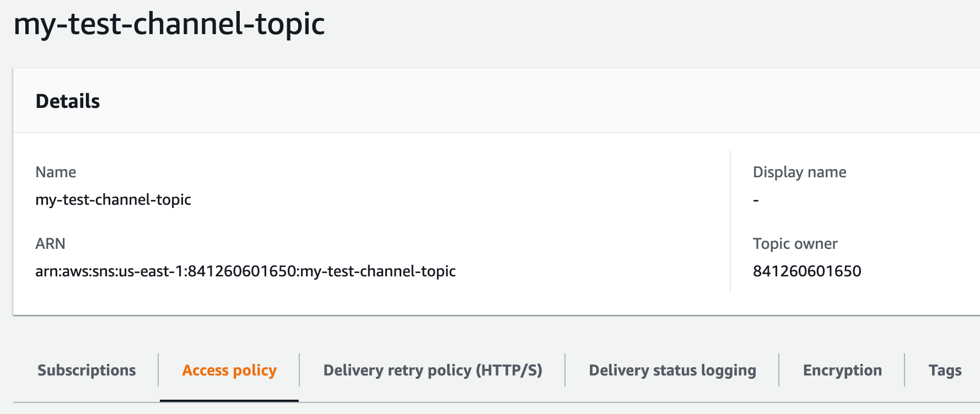980x414 pixels.
Task: Click the Details section heading
Action: point(68,101)
